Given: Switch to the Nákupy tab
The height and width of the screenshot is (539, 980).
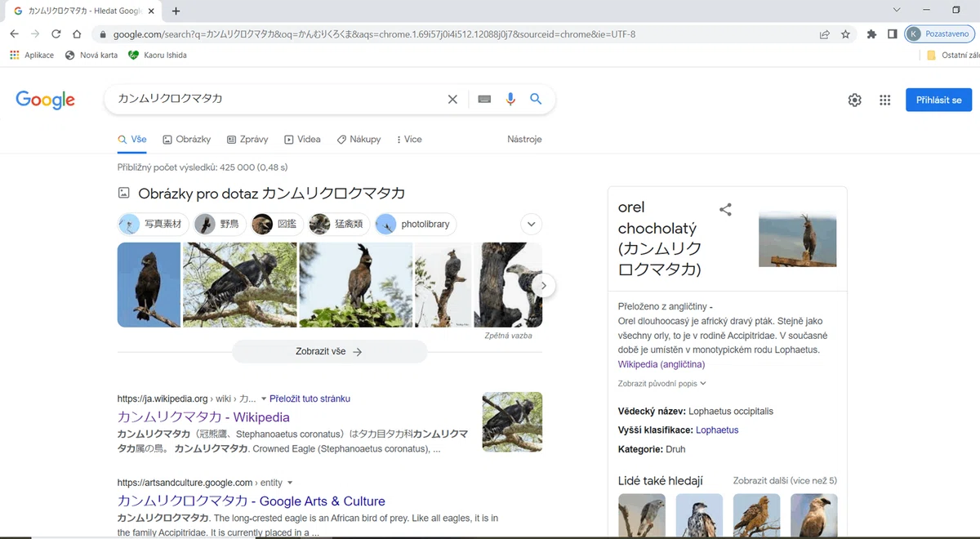Looking at the screenshot, I should click(359, 140).
